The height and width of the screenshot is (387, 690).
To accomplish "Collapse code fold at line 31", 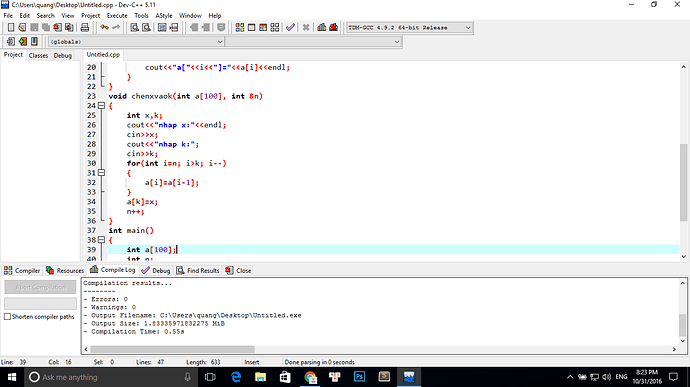I will pos(101,173).
